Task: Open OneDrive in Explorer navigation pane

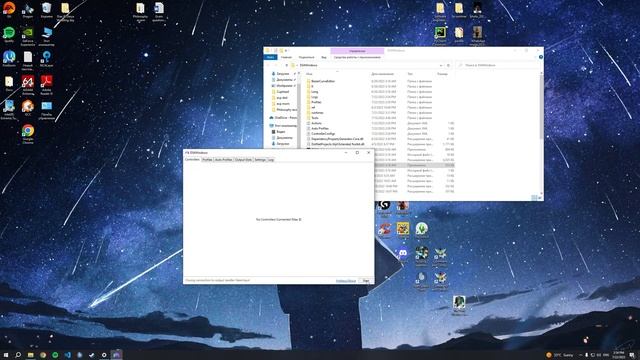Action: coord(285,118)
